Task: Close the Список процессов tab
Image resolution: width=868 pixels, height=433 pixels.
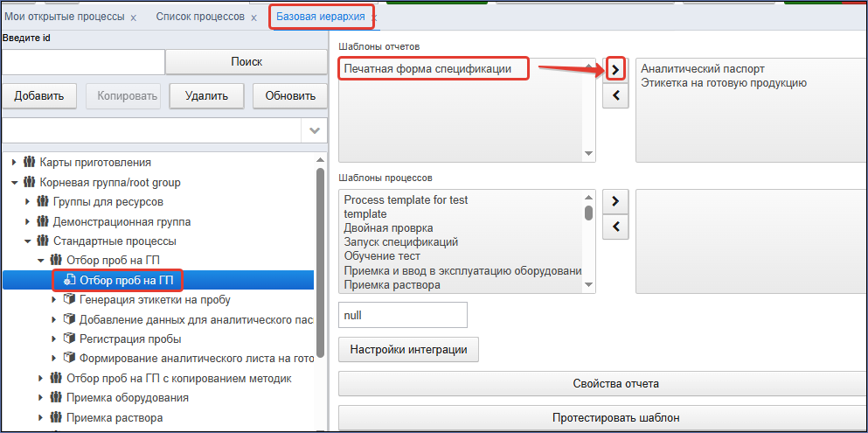Action: point(254,17)
